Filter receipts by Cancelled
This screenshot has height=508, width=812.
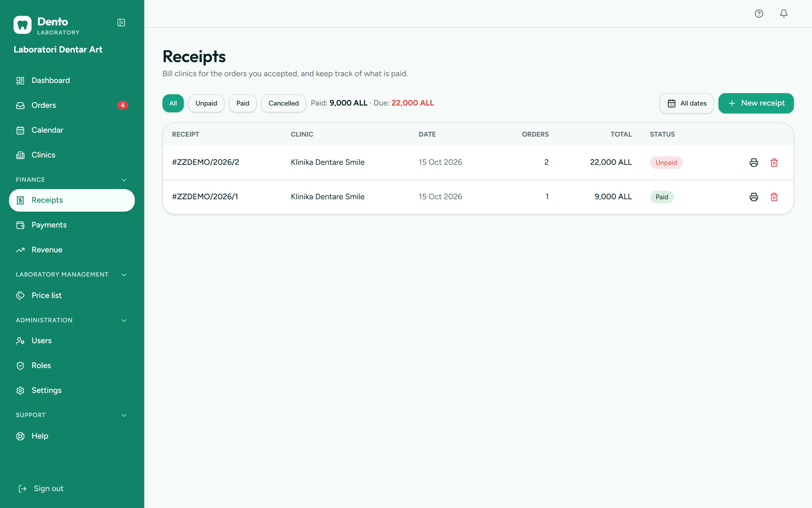coord(283,103)
